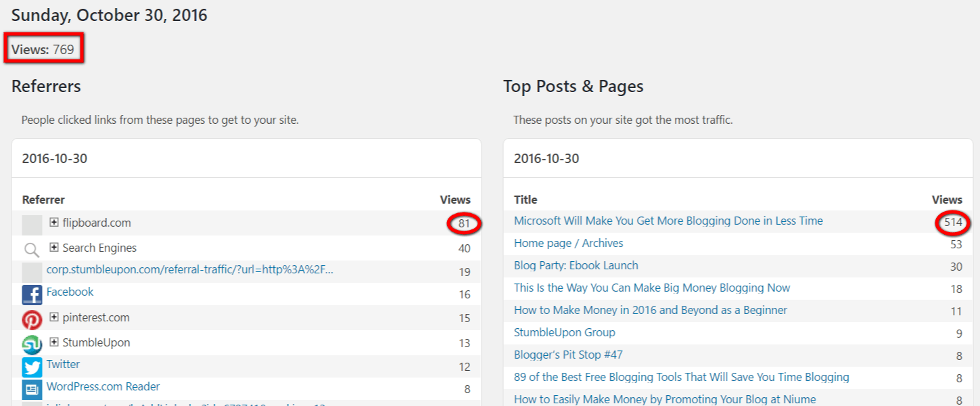Expand the Search Engines referrer row
The width and height of the screenshot is (980, 406).
tap(54, 247)
